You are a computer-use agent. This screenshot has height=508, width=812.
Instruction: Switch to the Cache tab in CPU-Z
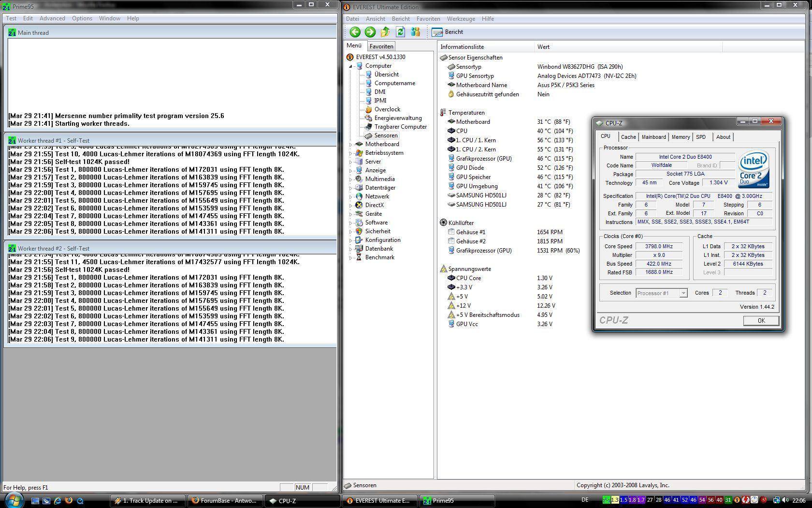[628, 137]
